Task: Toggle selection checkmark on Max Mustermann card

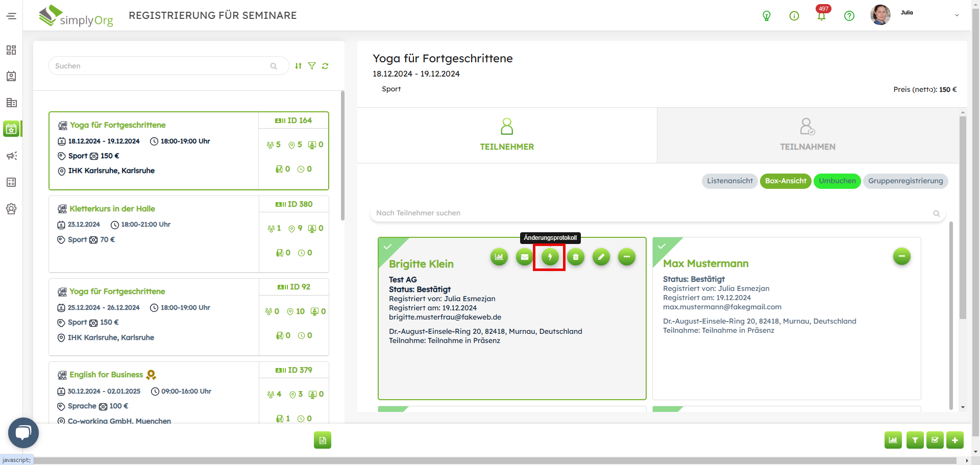Action: tap(661, 247)
